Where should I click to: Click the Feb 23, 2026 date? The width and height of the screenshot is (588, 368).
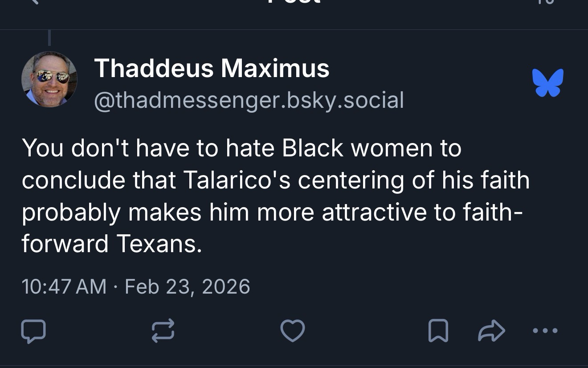(187, 286)
